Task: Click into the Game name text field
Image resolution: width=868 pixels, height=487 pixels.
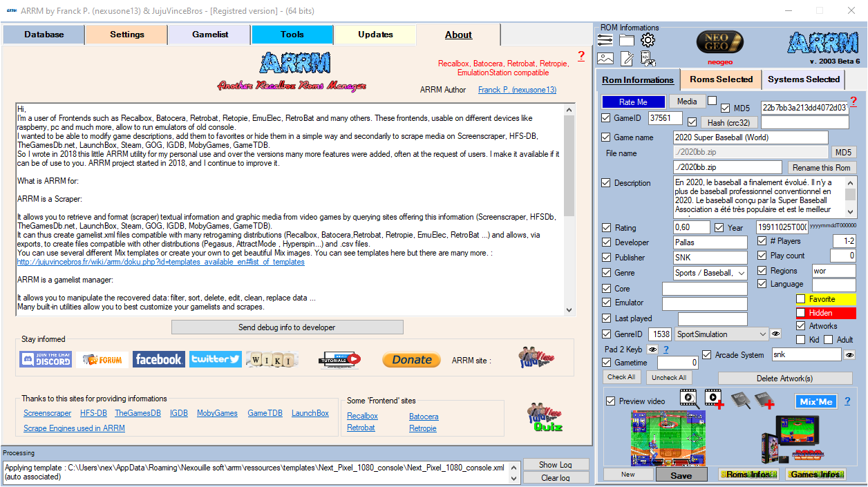Action: pos(750,137)
